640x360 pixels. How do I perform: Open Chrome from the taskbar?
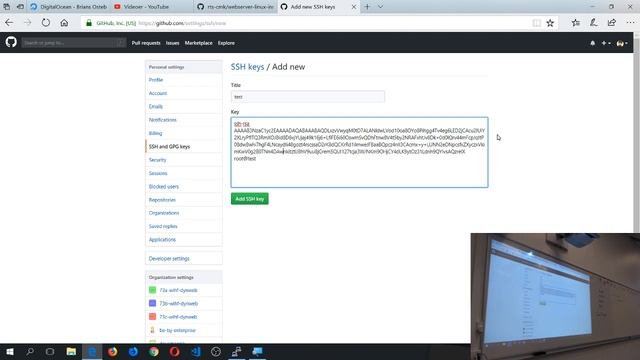point(154,351)
